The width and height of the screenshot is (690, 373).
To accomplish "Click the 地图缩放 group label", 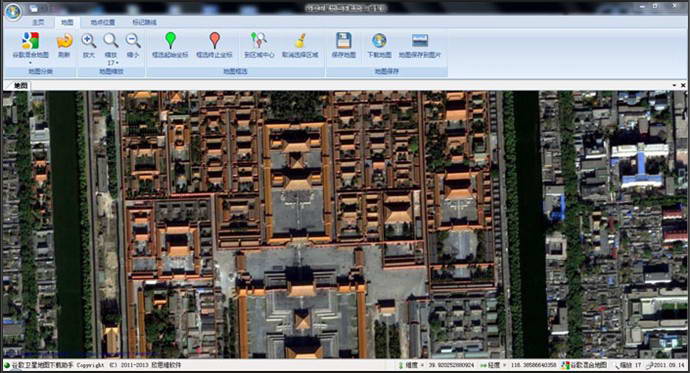I will click(x=111, y=71).
